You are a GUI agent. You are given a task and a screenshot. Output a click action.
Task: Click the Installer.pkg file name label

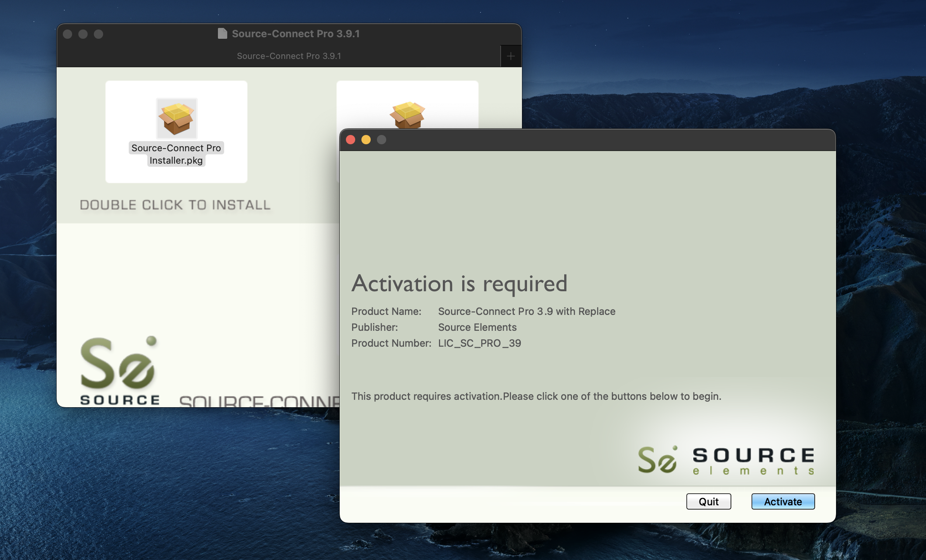(176, 161)
